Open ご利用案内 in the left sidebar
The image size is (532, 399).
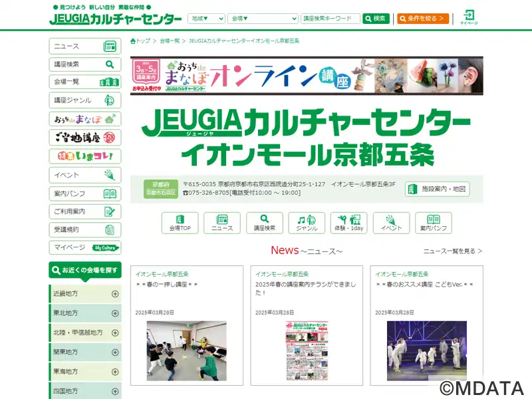85,211
